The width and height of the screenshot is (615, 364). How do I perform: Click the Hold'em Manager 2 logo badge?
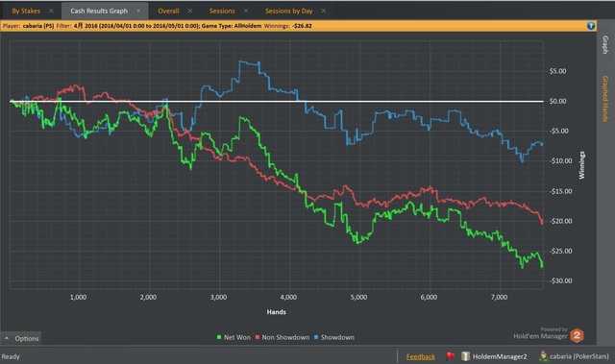coord(577,335)
